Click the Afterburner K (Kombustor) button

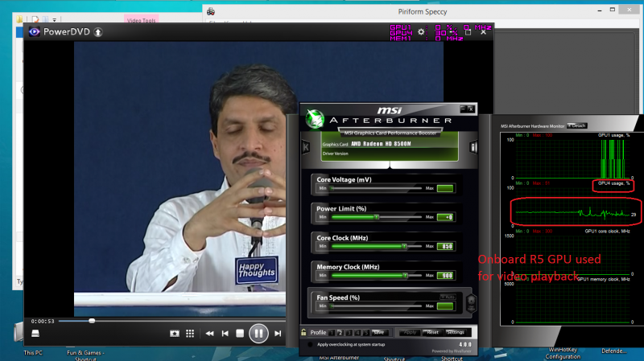click(306, 147)
